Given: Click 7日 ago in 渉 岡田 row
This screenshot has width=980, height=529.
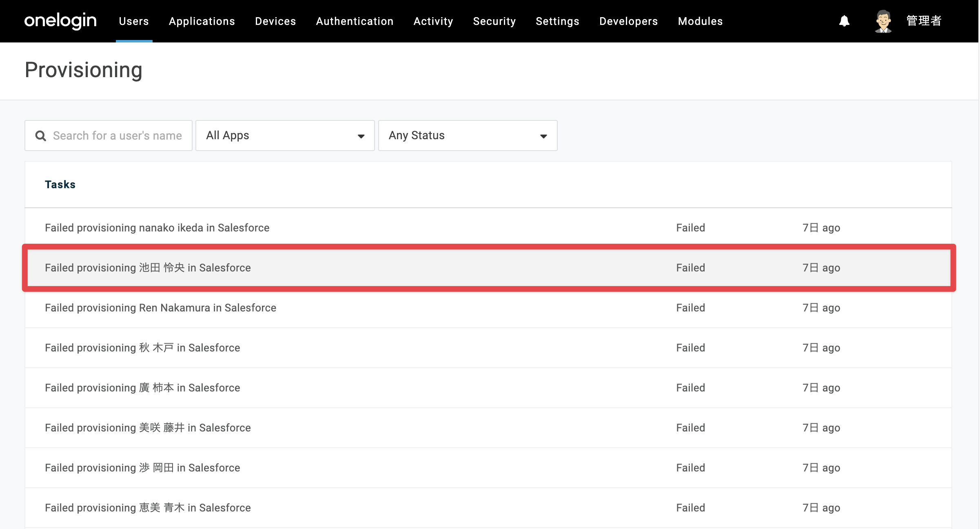Looking at the screenshot, I should [x=821, y=468].
